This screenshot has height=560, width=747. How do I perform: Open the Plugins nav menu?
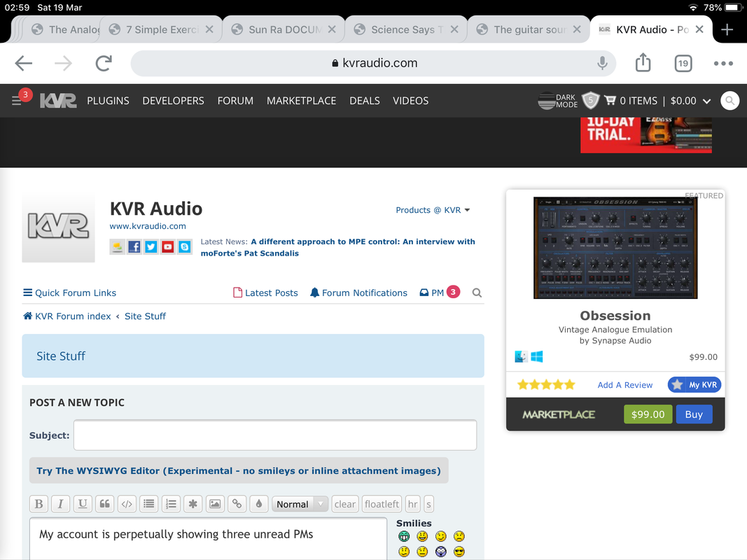click(108, 101)
